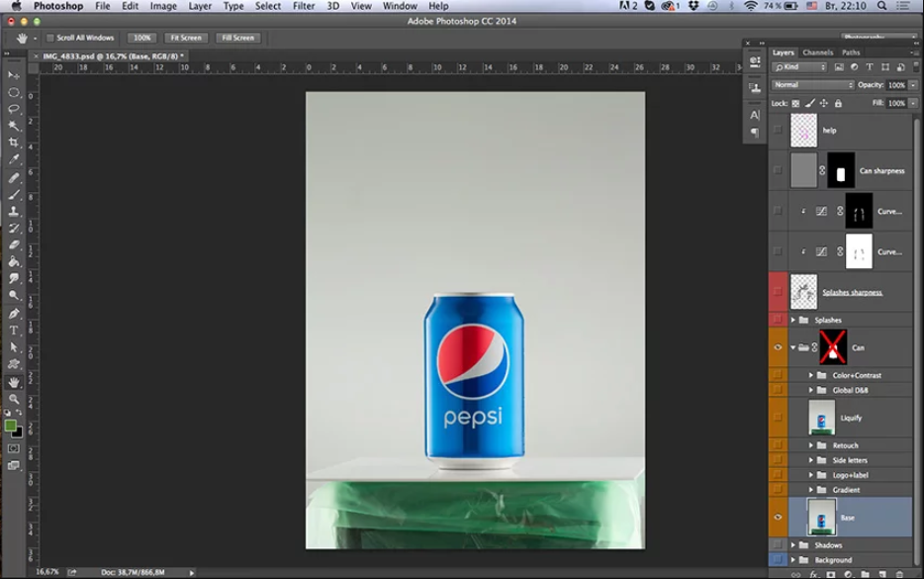Click the 100% zoom button
Image resolution: width=924 pixels, height=579 pixels.
(141, 38)
